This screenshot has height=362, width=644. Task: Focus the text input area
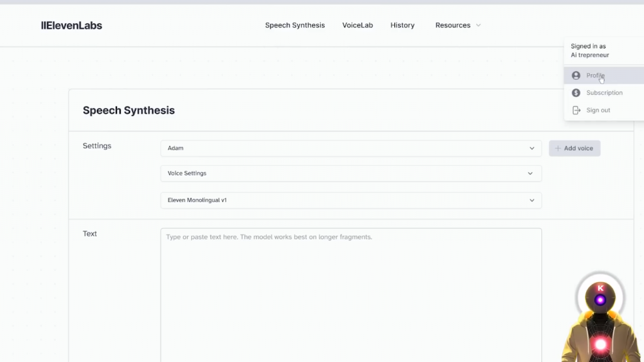coord(351,295)
